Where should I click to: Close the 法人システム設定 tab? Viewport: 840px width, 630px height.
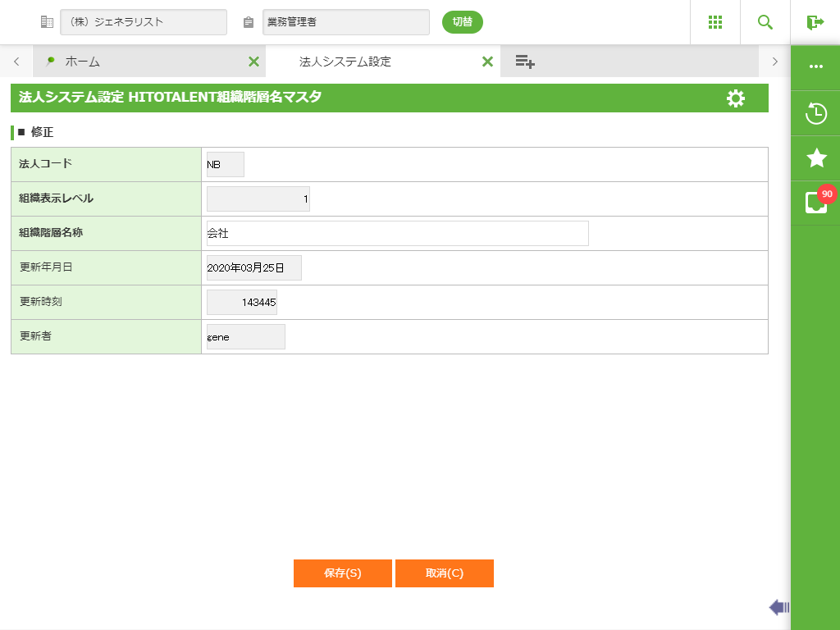point(487,62)
